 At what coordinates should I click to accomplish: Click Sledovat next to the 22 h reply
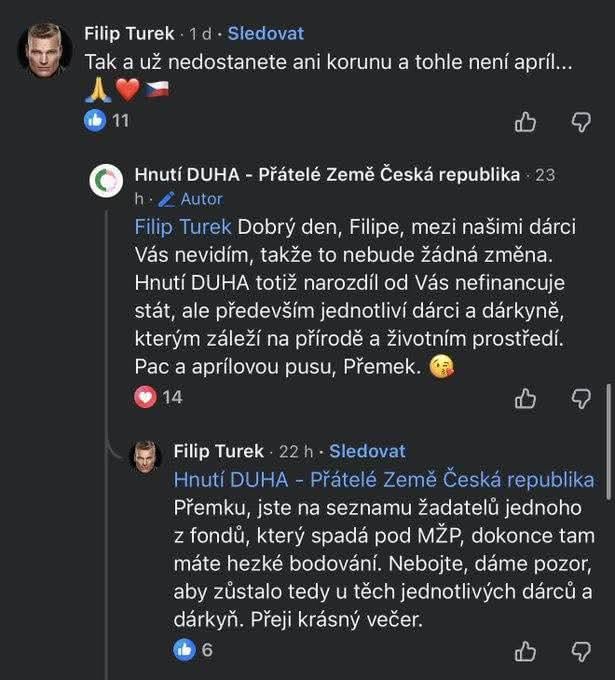tap(367, 451)
